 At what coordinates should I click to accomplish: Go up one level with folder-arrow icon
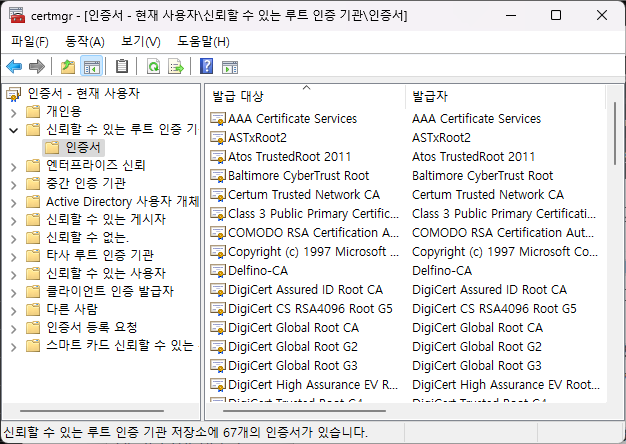pos(68,66)
